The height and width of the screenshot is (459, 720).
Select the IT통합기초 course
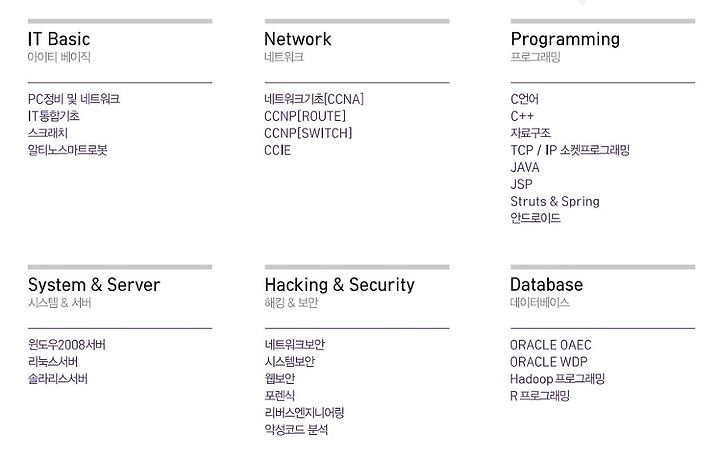(54, 116)
